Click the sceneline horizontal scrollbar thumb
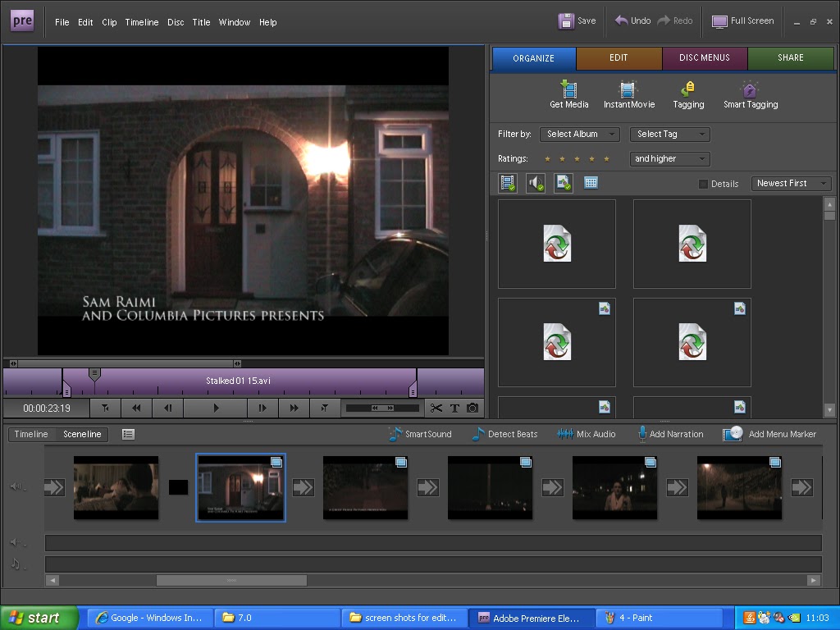The width and height of the screenshot is (840, 630). click(x=231, y=580)
